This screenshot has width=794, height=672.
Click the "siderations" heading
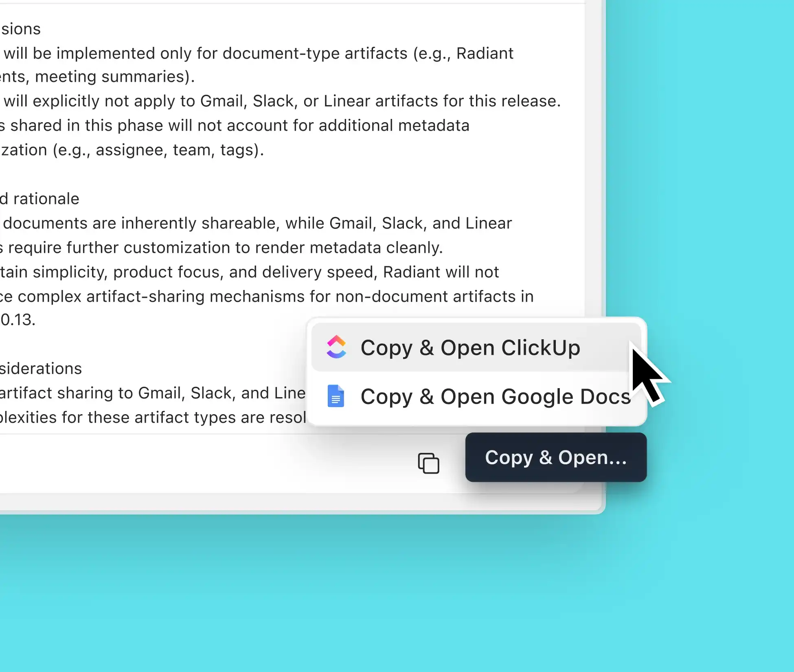coord(41,369)
